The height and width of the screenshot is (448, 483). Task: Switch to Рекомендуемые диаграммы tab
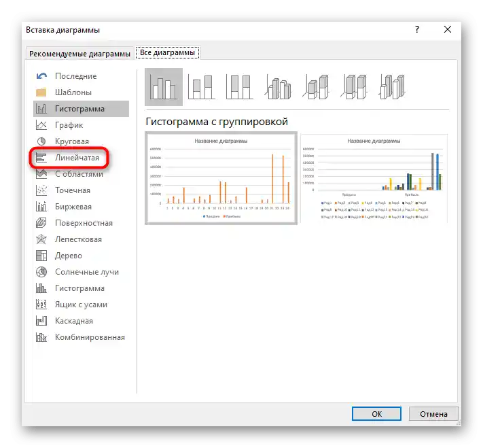(79, 54)
